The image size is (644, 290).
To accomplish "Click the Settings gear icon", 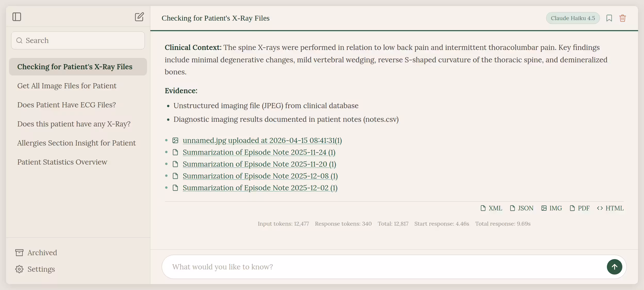I will (19, 269).
